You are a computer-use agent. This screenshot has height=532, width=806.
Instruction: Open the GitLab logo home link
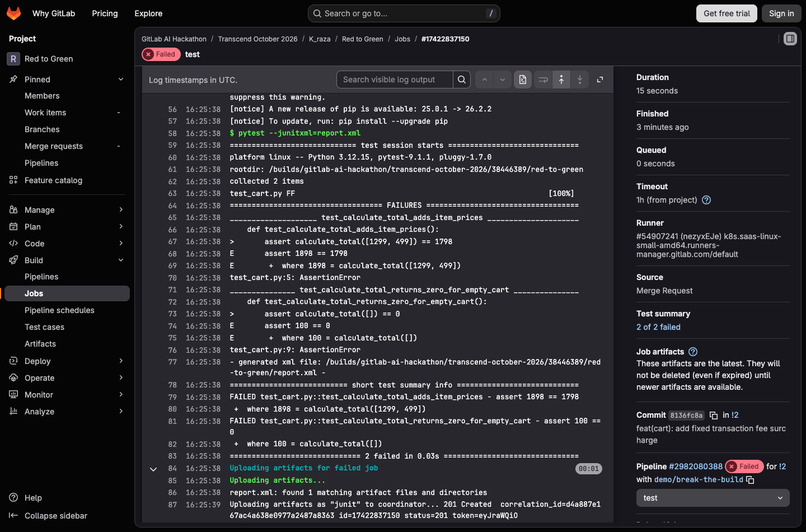click(x=14, y=13)
